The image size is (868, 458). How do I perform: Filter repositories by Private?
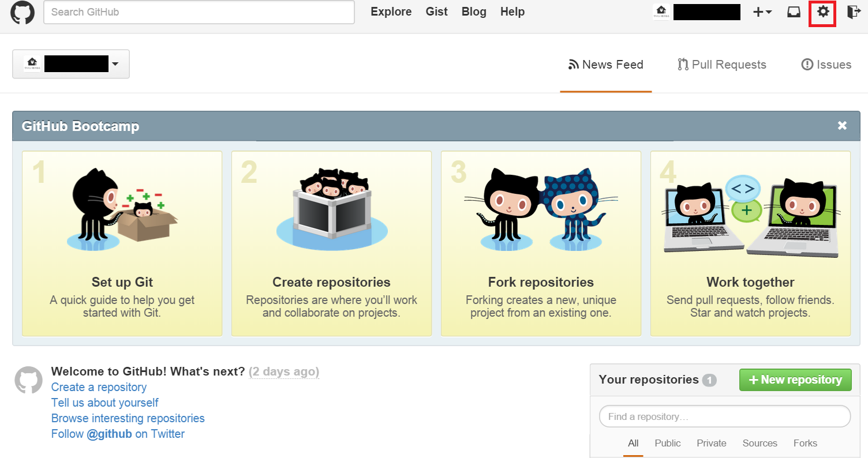pos(711,443)
